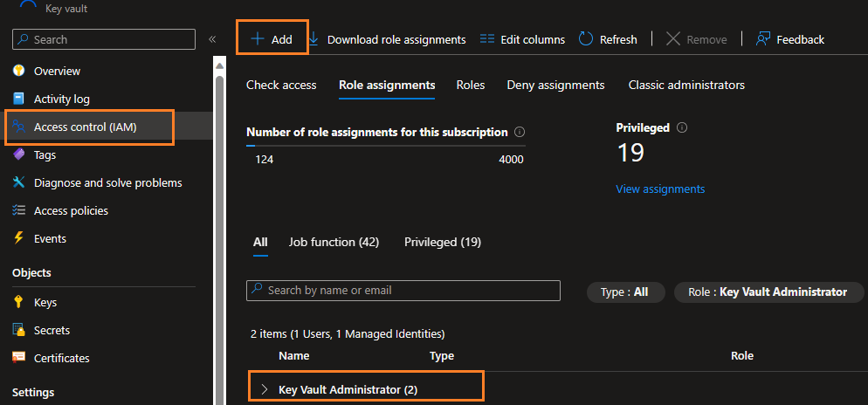
Task: Click the privileged count 19
Action: (630, 153)
